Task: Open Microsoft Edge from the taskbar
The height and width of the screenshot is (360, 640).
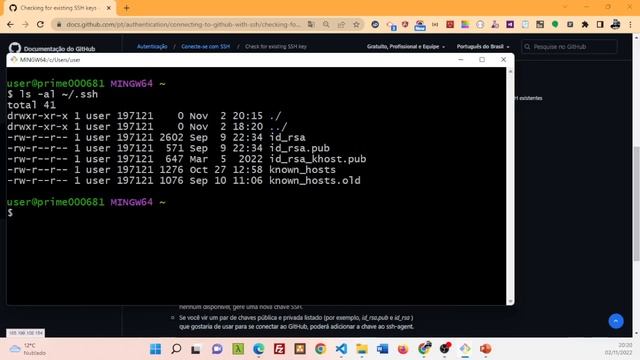Action: (x=258, y=349)
